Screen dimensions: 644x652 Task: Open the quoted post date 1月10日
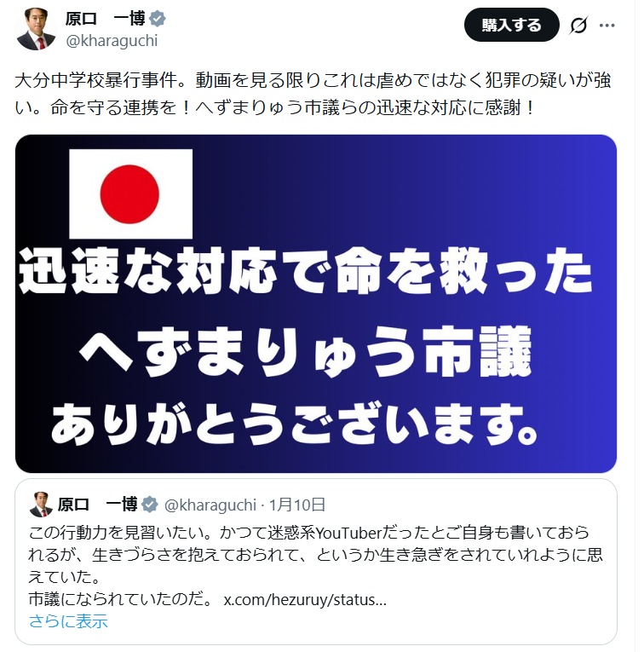(x=297, y=505)
